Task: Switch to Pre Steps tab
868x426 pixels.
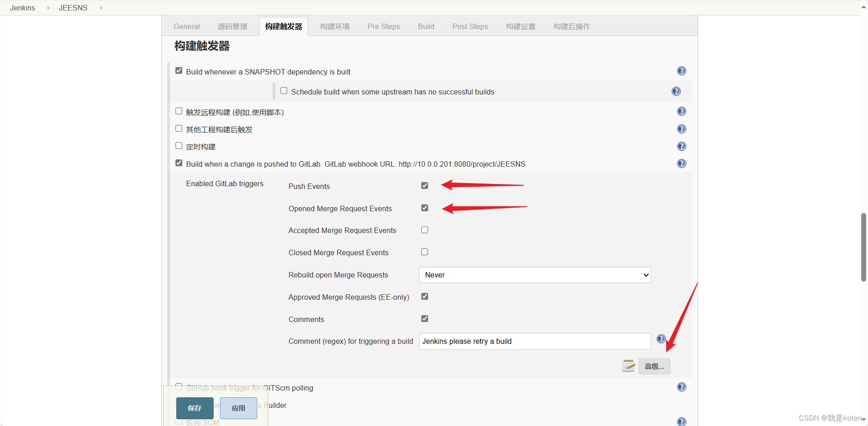Action: [x=384, y=26]
